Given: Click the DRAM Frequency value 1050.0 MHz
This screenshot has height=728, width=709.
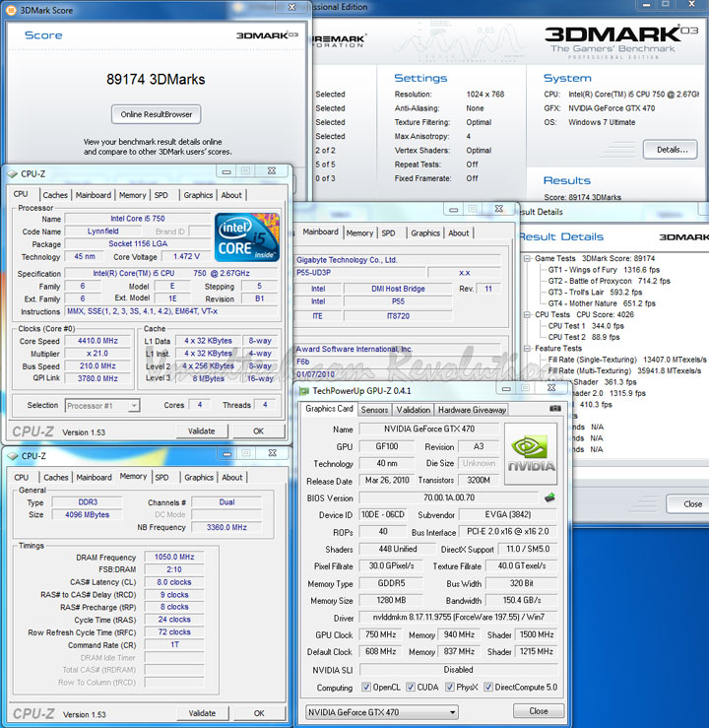Looking at the screenshot, I should click(x=174, y=557).
